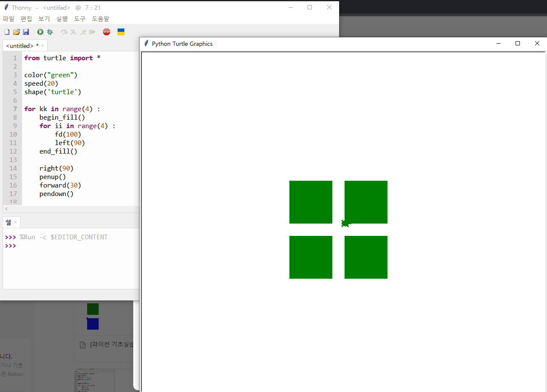Click code line 'for kk in range(4) :'

point(62,109)
